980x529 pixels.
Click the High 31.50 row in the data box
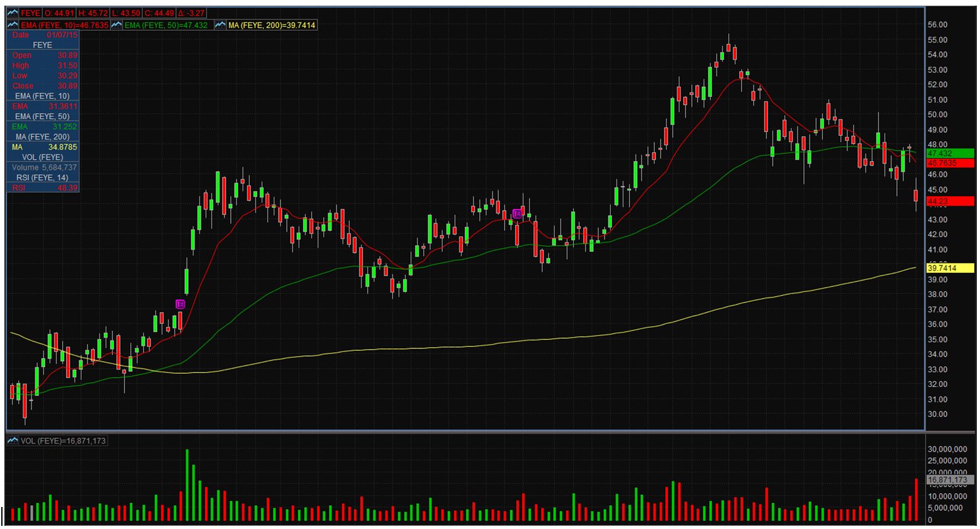(43, 65)
